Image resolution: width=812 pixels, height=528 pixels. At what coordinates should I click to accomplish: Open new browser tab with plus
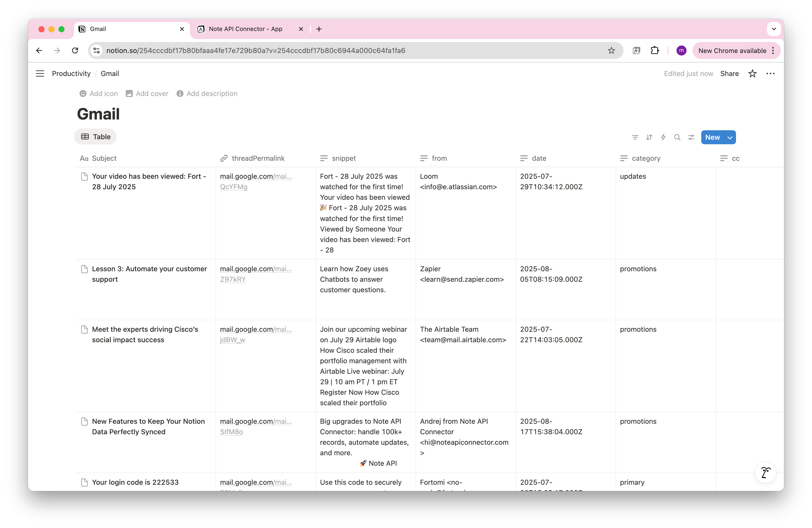(319, 29)
